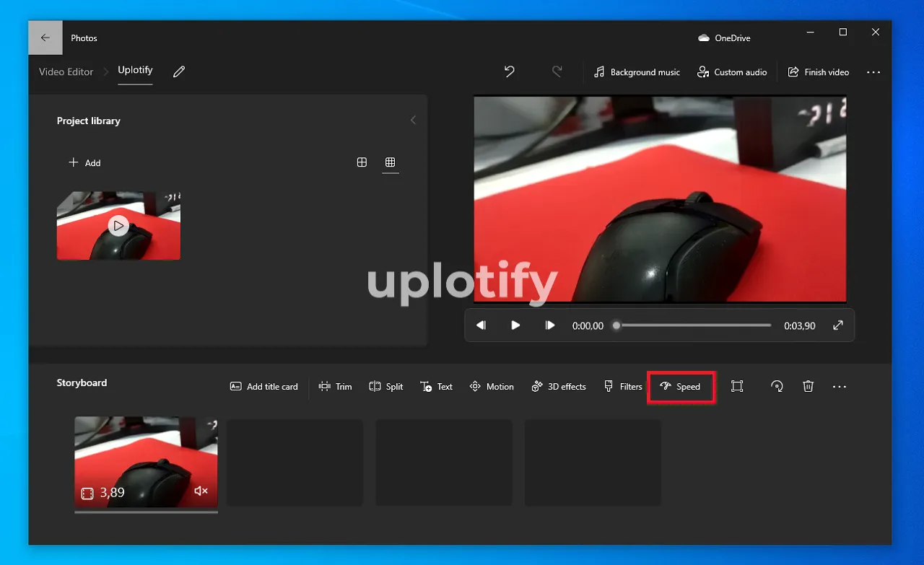
Task: Add media to the project library
Action: coord(84,163)
